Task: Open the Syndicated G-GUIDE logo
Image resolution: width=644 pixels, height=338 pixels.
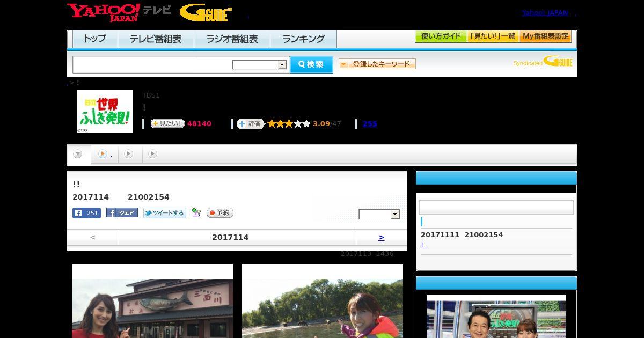Action: coord(543,62)
